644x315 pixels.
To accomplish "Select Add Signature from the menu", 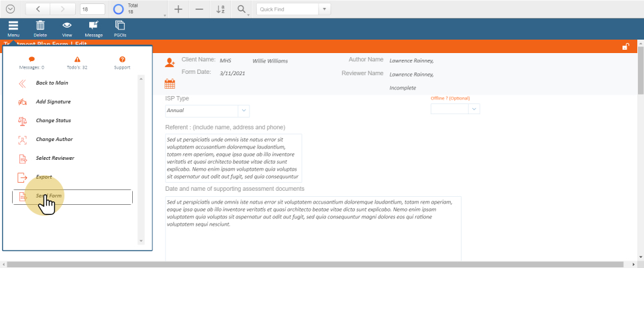I will [x=53, y=102].
